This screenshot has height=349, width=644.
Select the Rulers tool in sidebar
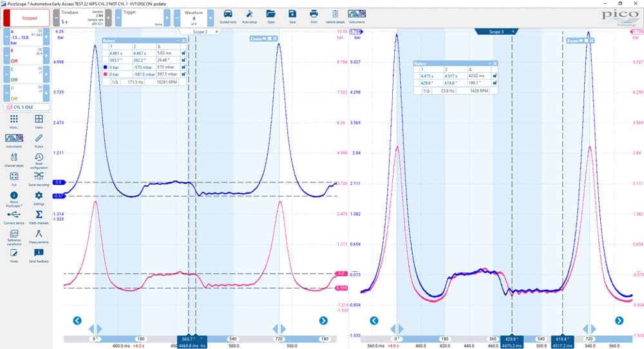(x=39, y=140)
